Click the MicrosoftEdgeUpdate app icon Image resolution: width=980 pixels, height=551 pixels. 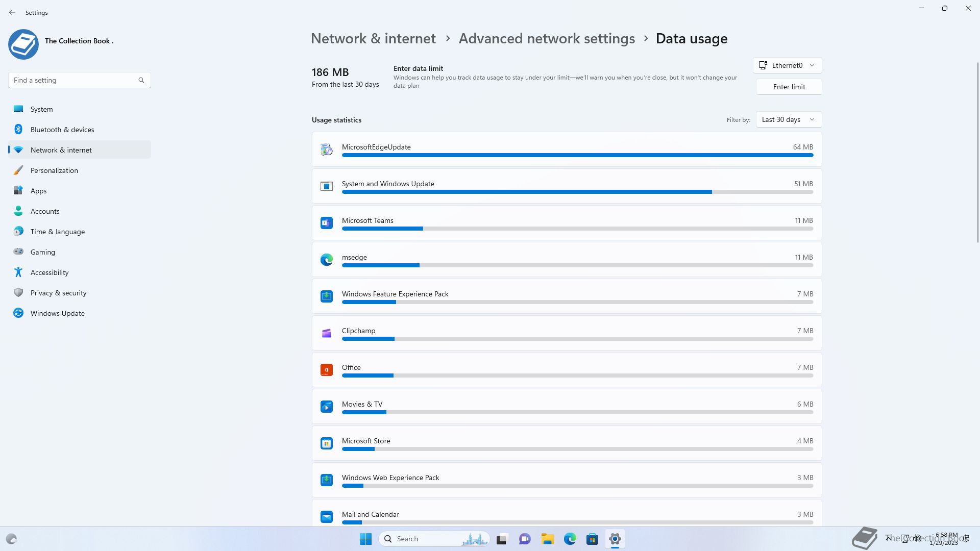coord(327,149)
